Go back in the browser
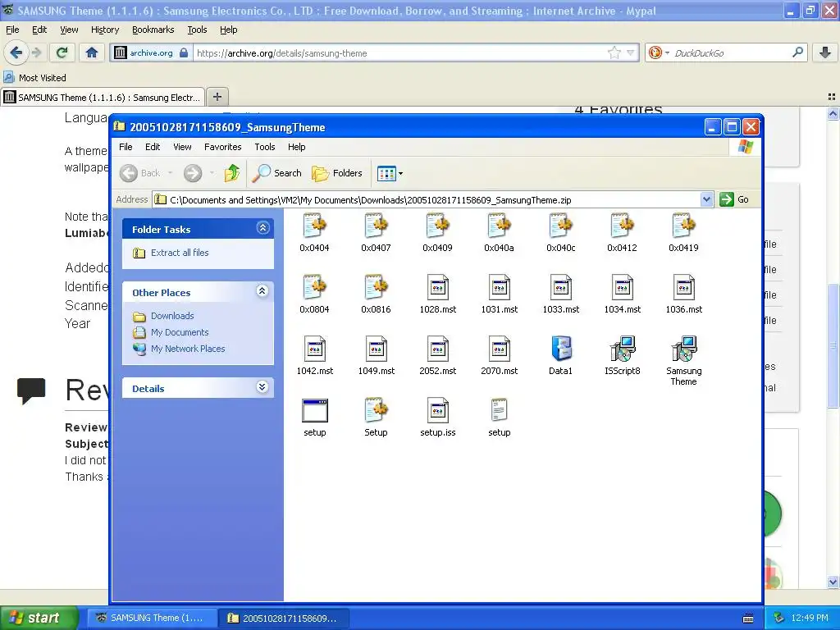 point(16,52)
